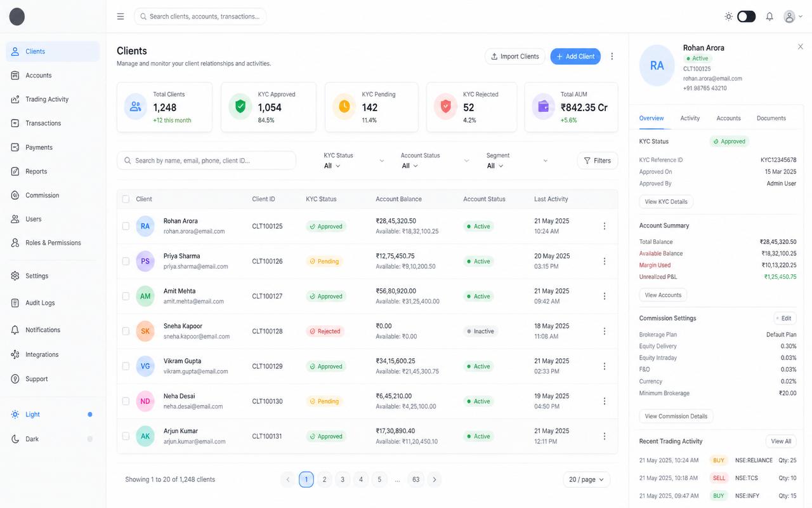Open the page options kebab menu
Screen dimensions: 812x508
pyautogui.click(x=612, y=57)
